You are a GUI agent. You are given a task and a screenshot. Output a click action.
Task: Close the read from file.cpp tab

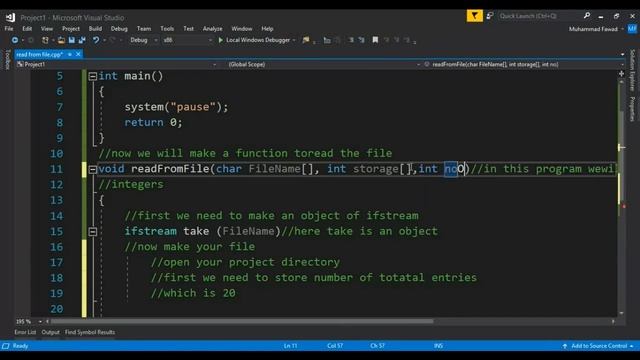78,54
